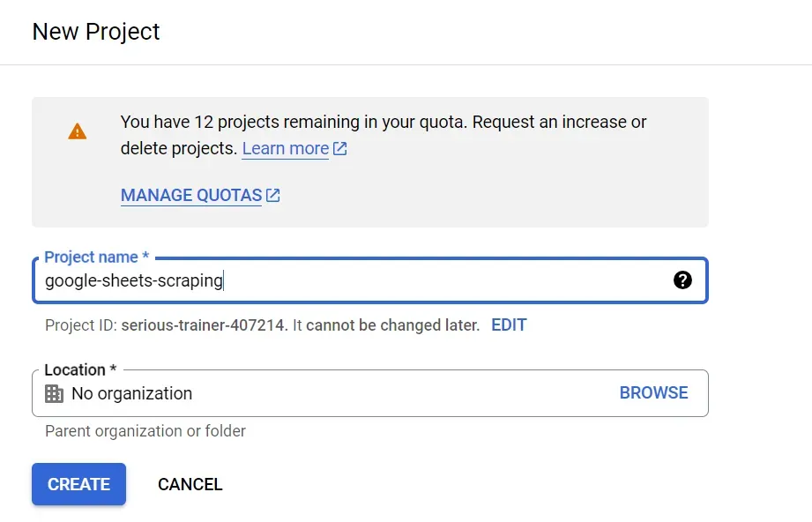
Task: Click the Project ID serious-trainer-407214 text
Action: click(207, 324)
